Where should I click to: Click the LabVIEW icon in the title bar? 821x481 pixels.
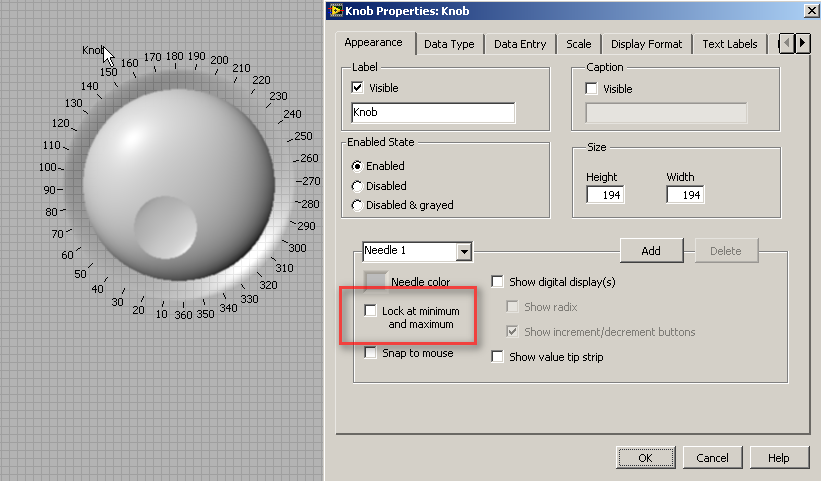(x=335, y=10)
